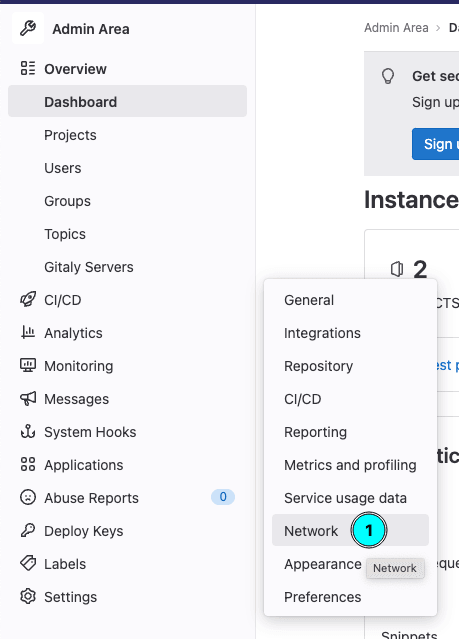Click the Messages megaphone icon
459x639 pixels.
[28, 398]
